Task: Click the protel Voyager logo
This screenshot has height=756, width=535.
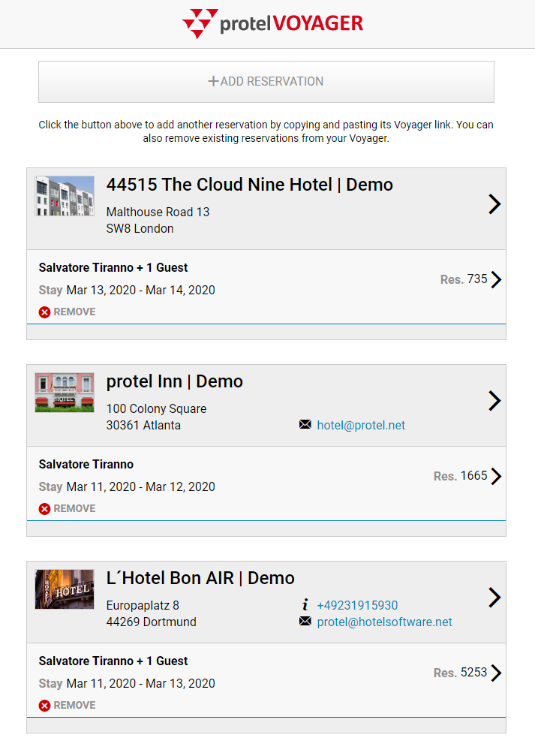Action: [272, 24]
